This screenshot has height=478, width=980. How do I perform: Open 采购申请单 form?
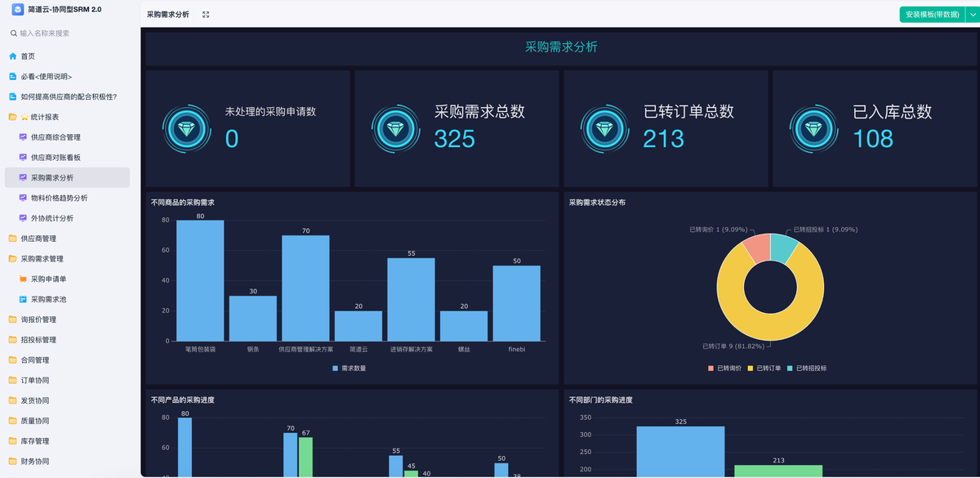67,279
